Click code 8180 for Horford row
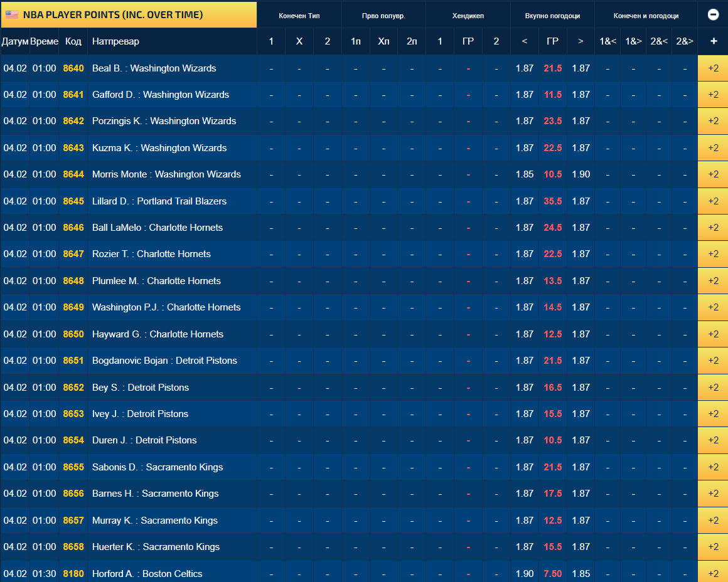The image size is (728, 582). [x=73, y=574]
